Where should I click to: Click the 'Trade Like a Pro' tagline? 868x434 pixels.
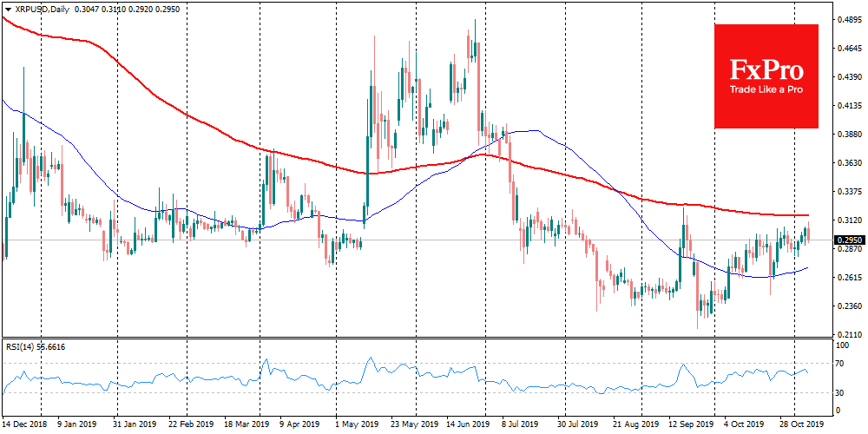tap(766, 91)
